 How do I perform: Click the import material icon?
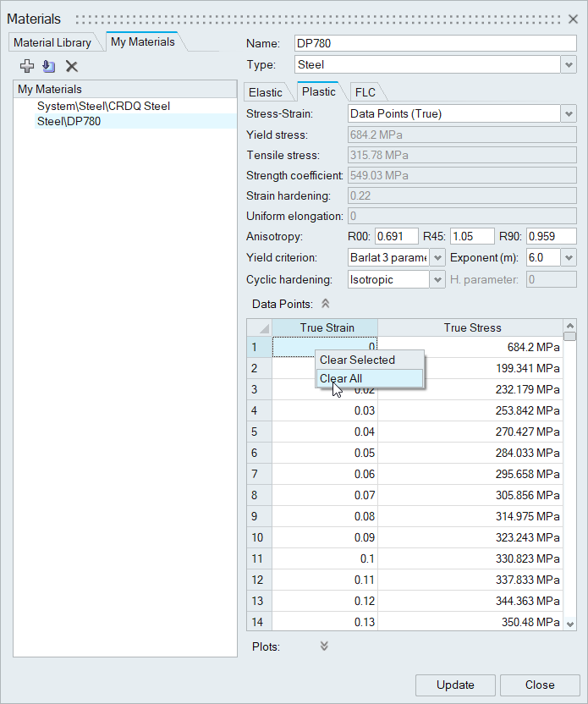[48, 66]
